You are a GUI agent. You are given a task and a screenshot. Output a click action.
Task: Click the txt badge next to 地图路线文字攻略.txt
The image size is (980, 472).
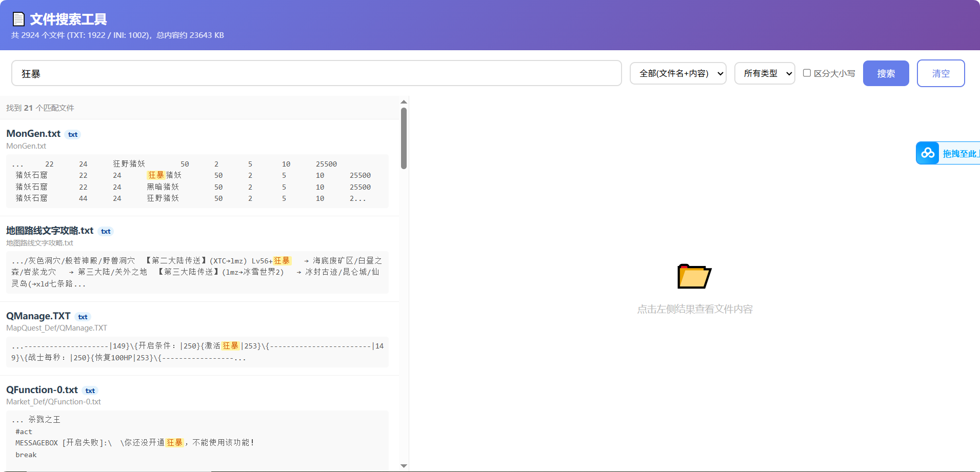click(x=106, y=231)
